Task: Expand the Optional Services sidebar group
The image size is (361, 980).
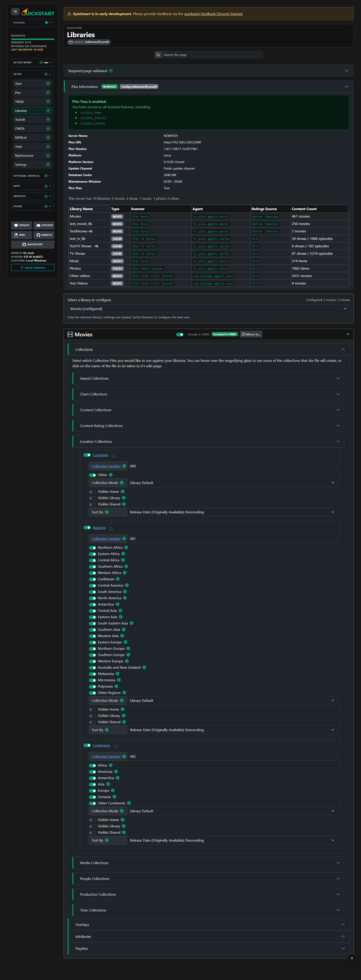Action: 32,176
